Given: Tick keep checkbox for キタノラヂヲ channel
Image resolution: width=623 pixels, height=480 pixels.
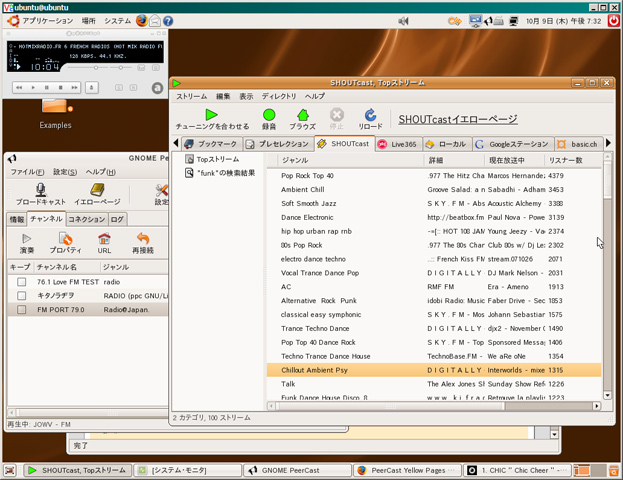Looking at the screenshot, I should tap(21, 296).
